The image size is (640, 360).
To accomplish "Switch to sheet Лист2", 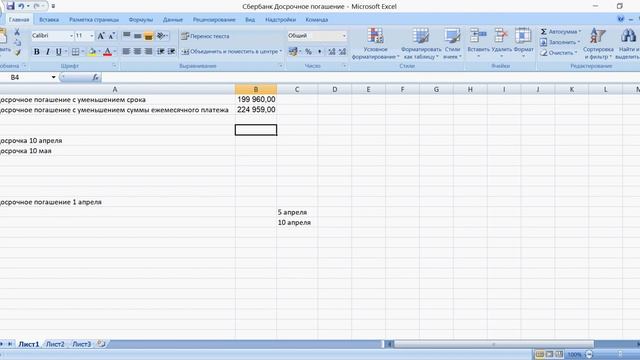I will point(55,344).
